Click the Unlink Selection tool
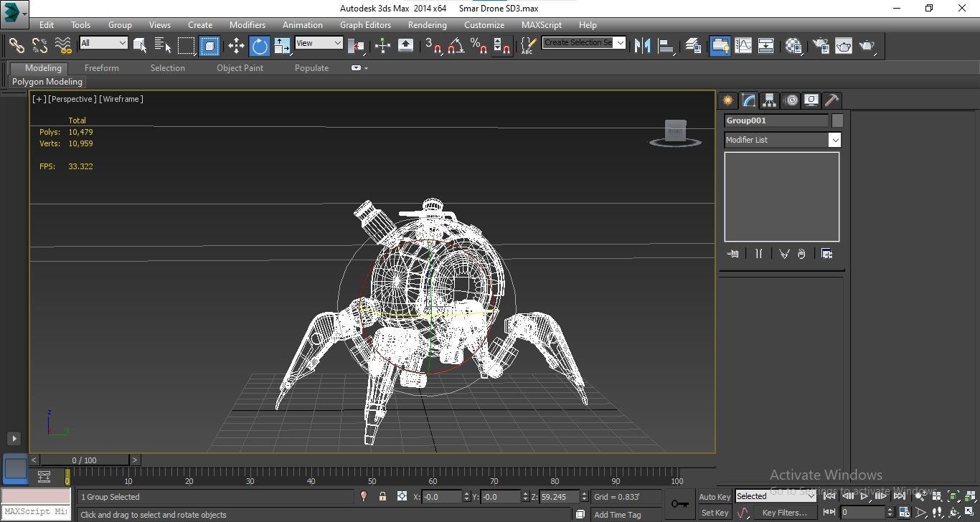The width and height of the screenshot is (980, 522). point(39,45)
